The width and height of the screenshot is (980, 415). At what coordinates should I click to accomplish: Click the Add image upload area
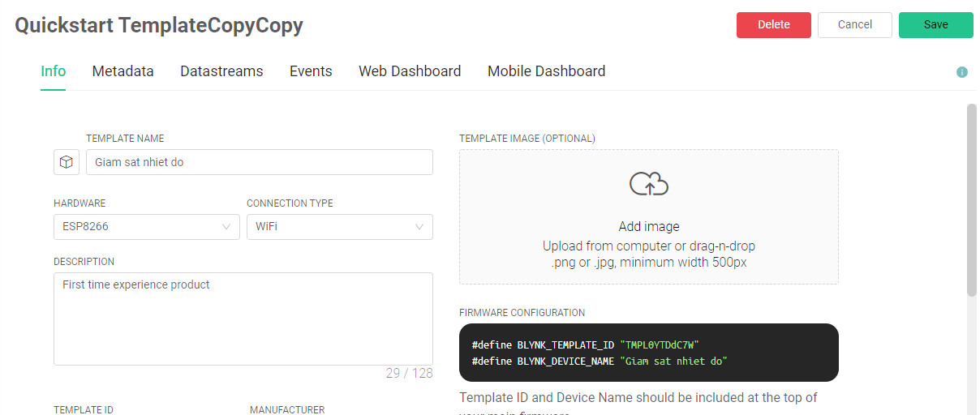coord(649,216)
